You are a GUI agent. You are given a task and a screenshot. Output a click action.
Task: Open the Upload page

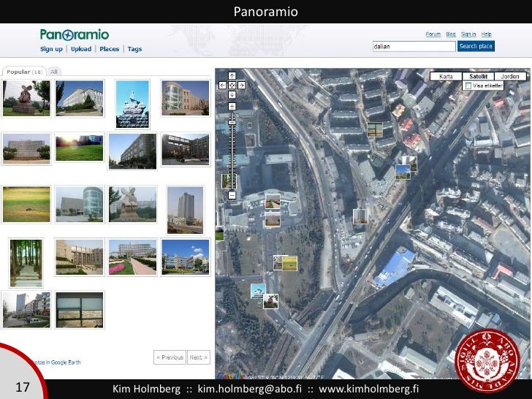(81, 49)
